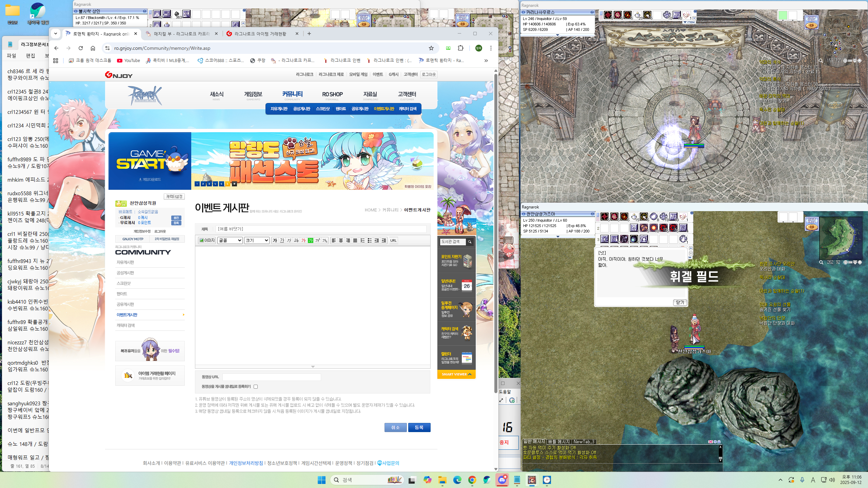Show hidden system tray icons
Image resolution: width=868 pixels, height=488 pixels.
[781, 480]
